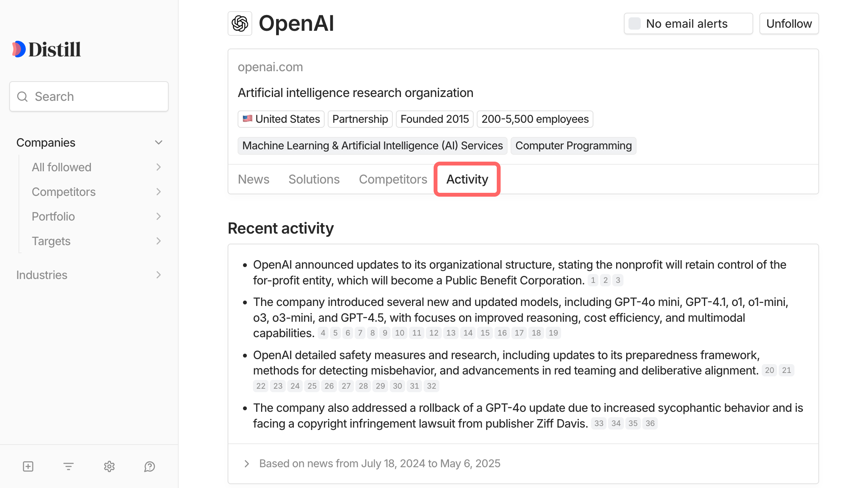This screenshot has height=488, width=868.
Task: Select the Computer Programming industry tag
Action: click(573, 145)
